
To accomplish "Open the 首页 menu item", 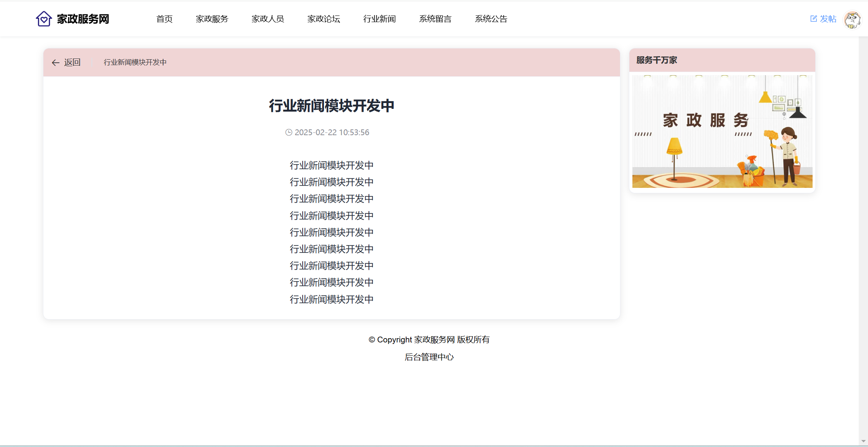I will click(164, 19).
